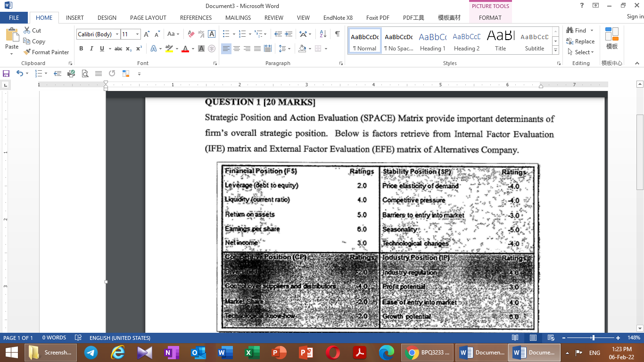Click the distributed alignment icon

[268, 49]
